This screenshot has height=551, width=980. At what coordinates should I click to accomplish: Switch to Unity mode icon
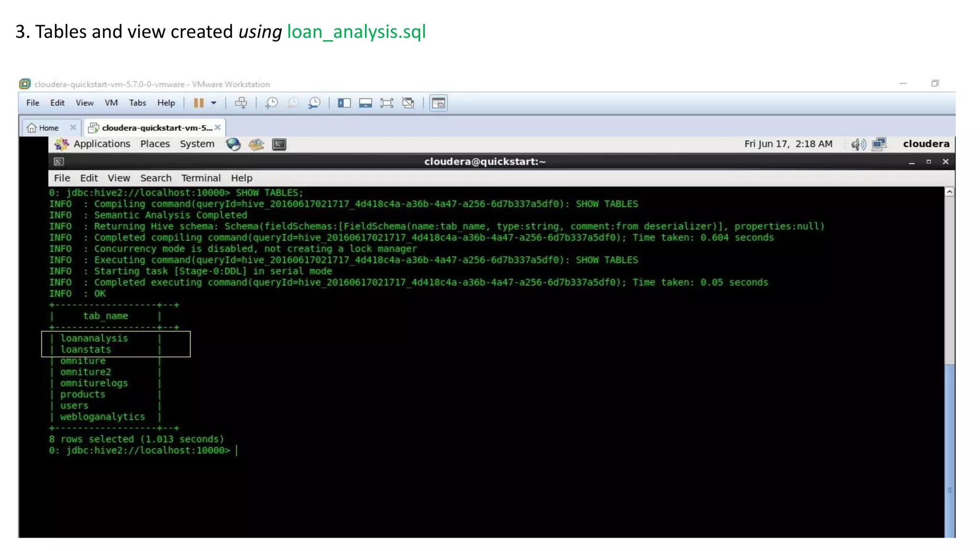pyautogui.click(x=408, y=103)
